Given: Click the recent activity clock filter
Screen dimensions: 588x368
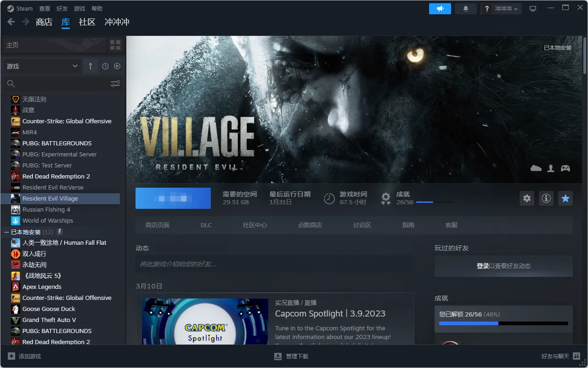Looking at the screenshot, I should click(105, 66).
